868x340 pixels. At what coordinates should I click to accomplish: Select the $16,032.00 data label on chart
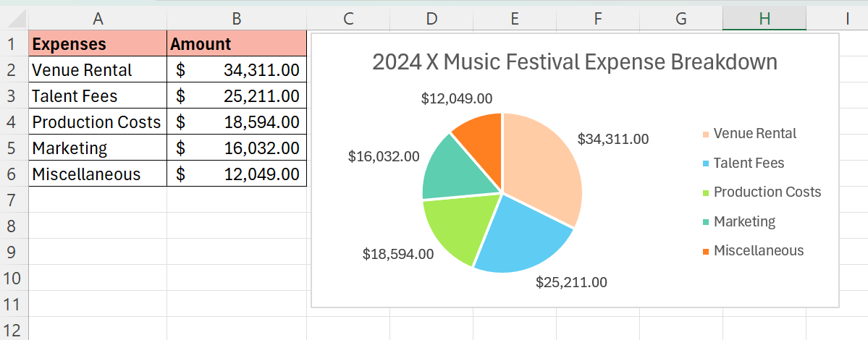[384, 156]
